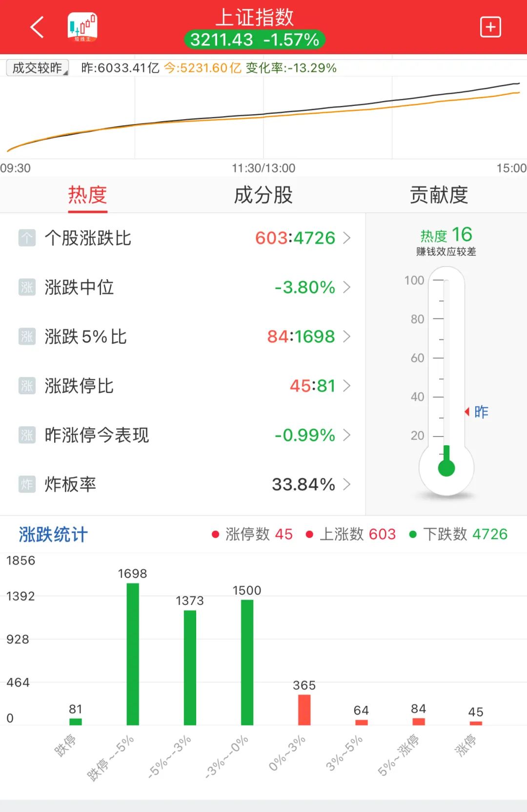Open the 84:1698 ratio detail

[301, 336]
